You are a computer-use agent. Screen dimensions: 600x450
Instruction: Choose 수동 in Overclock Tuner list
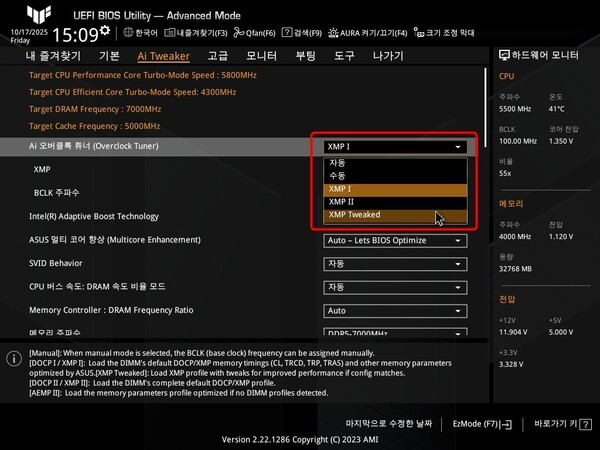coord(395,176)
